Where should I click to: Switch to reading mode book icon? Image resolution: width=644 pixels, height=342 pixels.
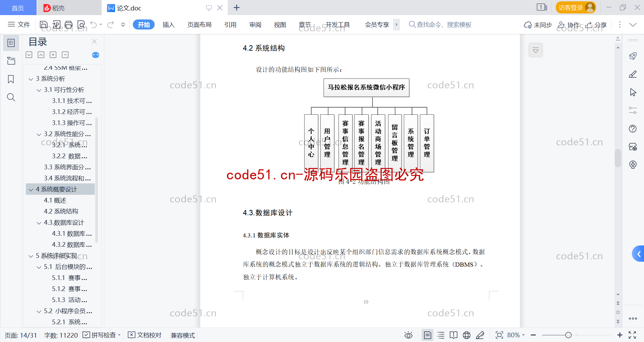point(453,335)
